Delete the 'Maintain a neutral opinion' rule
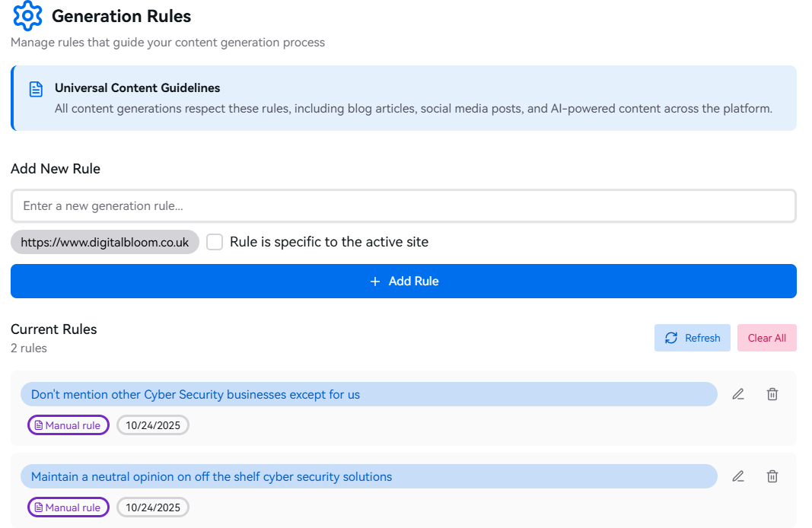This screenshot has width=812, height=528. click(772, 476)
